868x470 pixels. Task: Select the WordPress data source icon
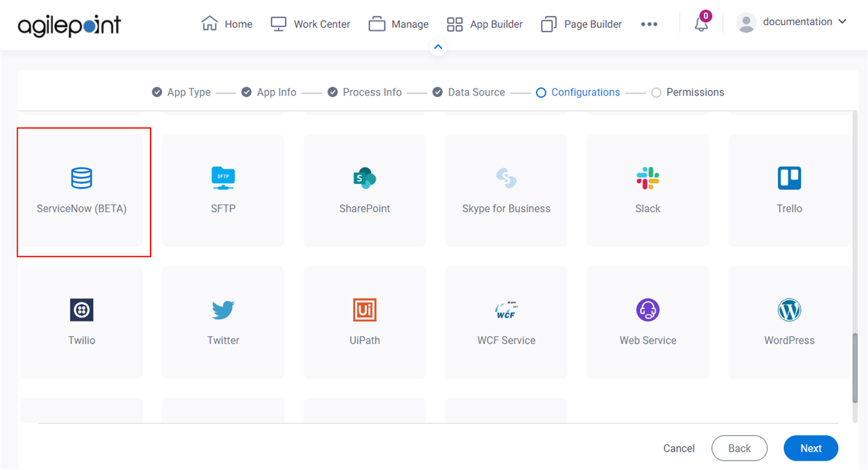(x=789, y=322)
